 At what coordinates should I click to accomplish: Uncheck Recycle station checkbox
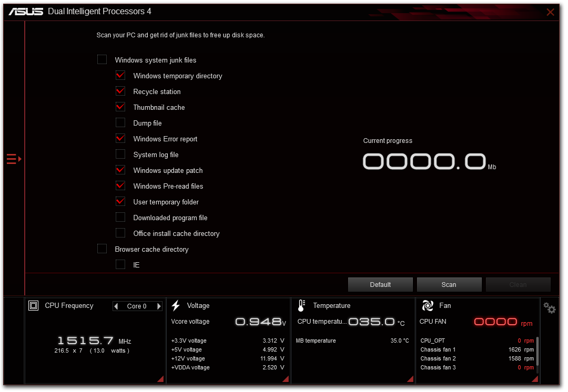click(120, 91)
